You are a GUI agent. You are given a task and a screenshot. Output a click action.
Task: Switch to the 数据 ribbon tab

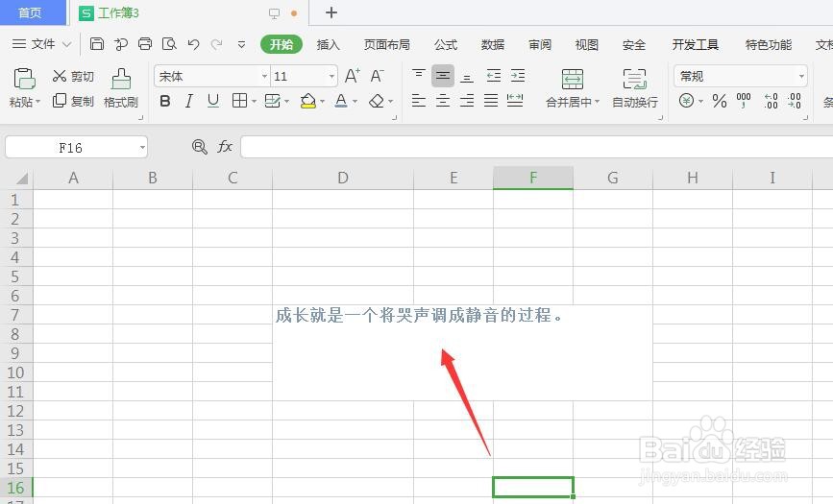[x=493, y=44]
